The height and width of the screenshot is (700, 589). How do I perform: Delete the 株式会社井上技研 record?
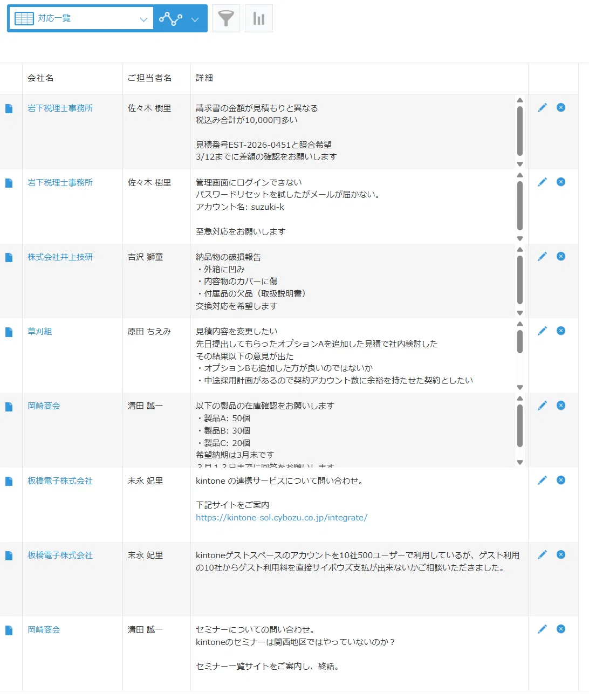(561, 256)
